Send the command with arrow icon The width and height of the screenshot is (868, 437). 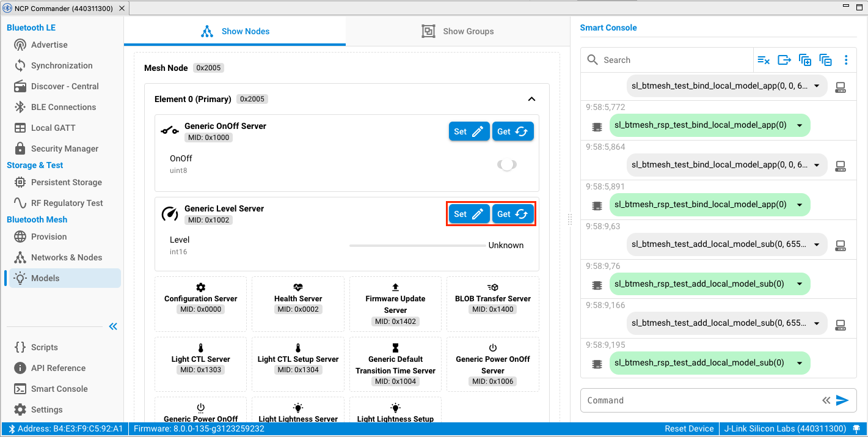[x=842, y=400]
